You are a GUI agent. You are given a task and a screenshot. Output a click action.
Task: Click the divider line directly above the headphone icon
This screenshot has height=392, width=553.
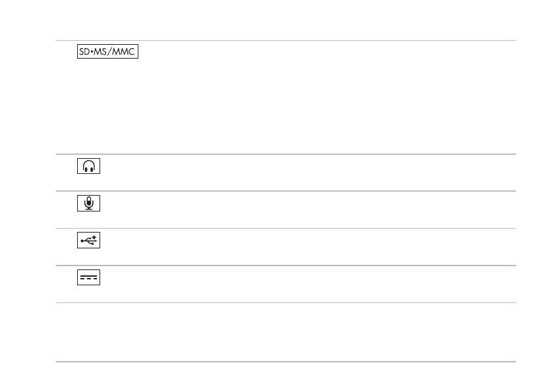click(285, 155)
